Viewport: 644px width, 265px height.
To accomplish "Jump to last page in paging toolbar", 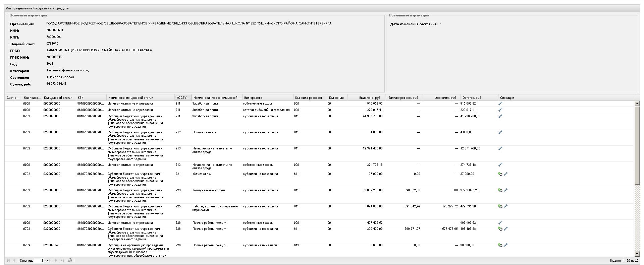I will click(62, 260).
